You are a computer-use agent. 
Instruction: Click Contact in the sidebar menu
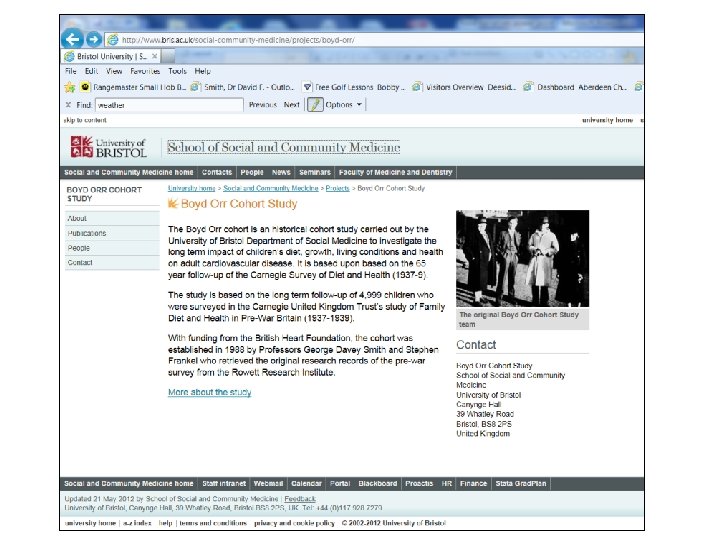pyautogui.click(x=112, y=263)
